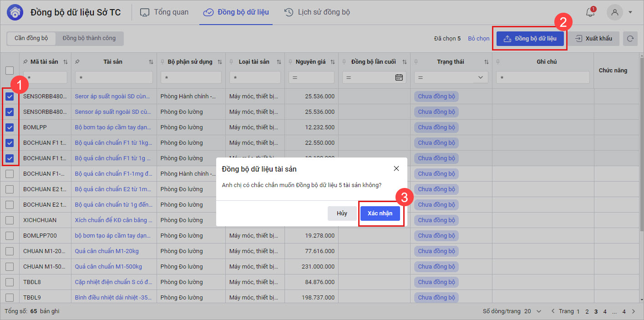The image size is (644, 320).
Task: Go to page 2
Action: 587,312
